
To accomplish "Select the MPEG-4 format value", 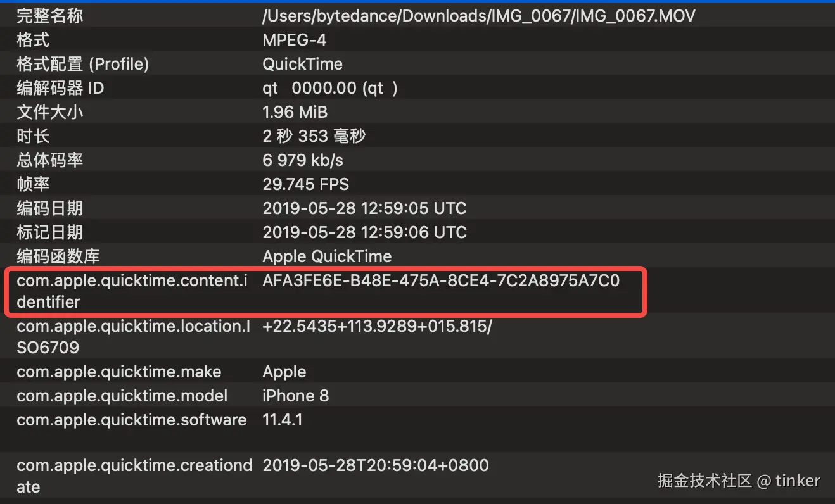I will [x=294, y=40].
